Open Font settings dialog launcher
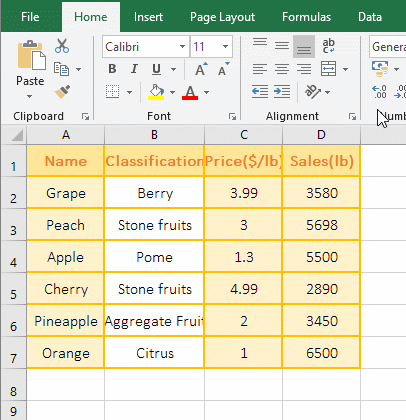Image resolution: width=406 pixels, height=420 pixels. (x=232, y=116)
